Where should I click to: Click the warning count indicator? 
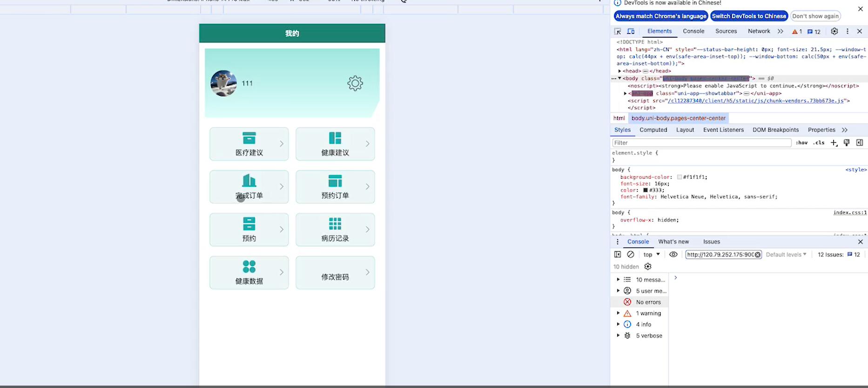tap(797, 32)
